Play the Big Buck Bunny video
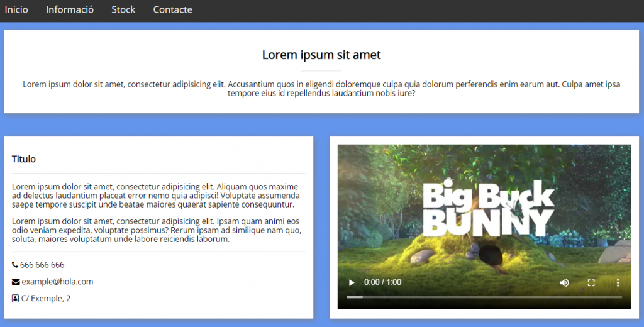 352,282
